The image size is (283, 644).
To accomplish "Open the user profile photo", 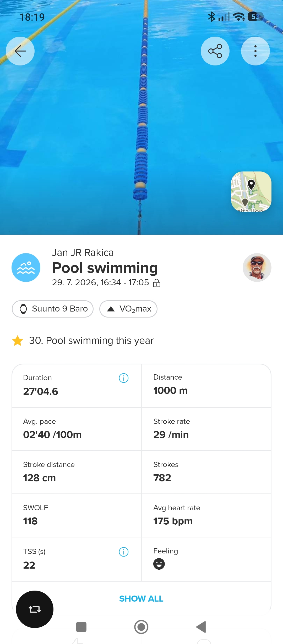I will (257, 268).
